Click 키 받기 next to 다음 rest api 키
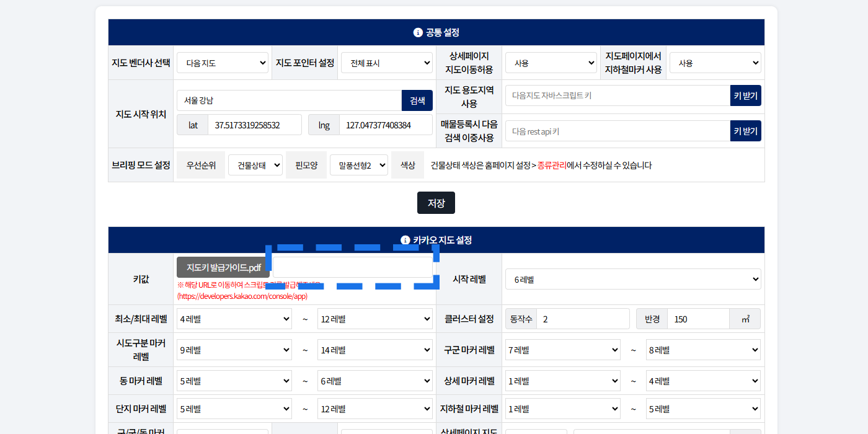The height and width of the screenshot is (434, 868). point(745,131)
